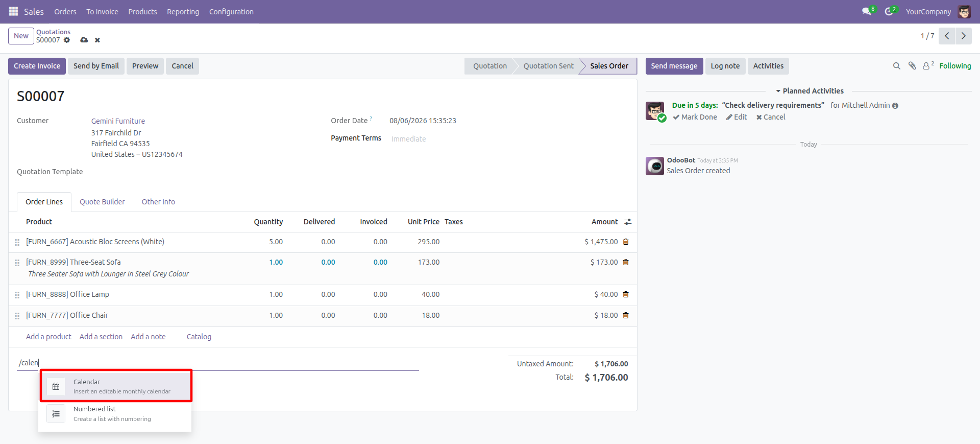Image resolution: width=980 pixels, height=444 pixels.
Task: Open the activities clock icon in navbar
Action: [x=889, y=11]
